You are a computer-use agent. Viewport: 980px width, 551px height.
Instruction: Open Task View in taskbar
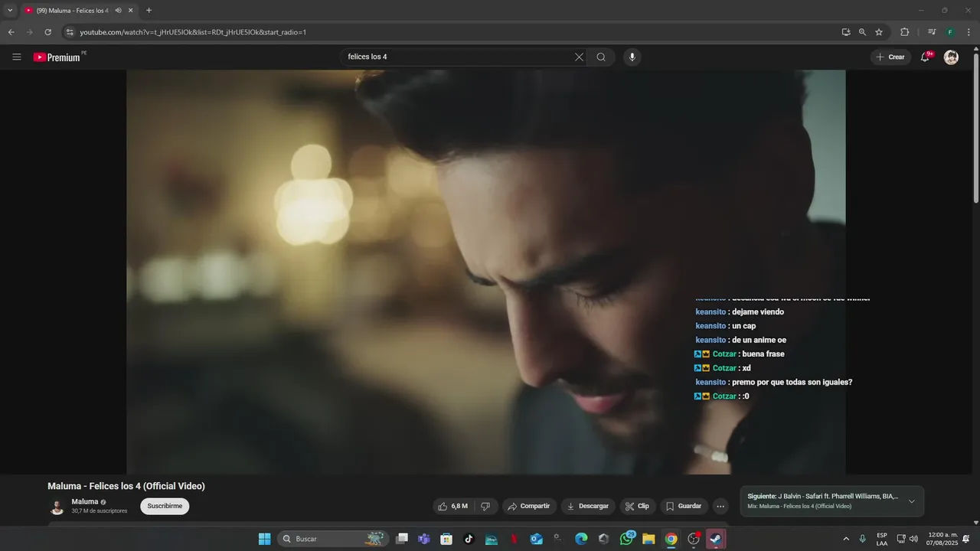tap(402, 539)
